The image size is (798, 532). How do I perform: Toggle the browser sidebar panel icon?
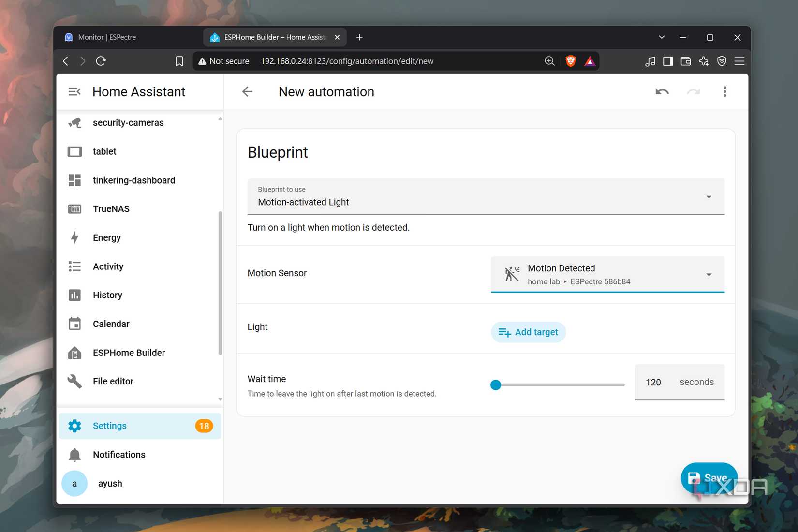click(668, 61)
